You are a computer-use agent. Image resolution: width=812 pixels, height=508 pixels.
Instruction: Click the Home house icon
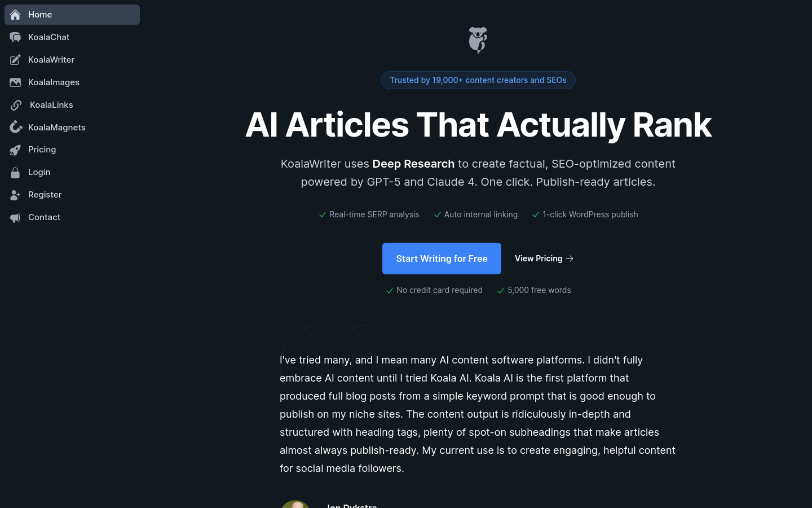point(15,15)
